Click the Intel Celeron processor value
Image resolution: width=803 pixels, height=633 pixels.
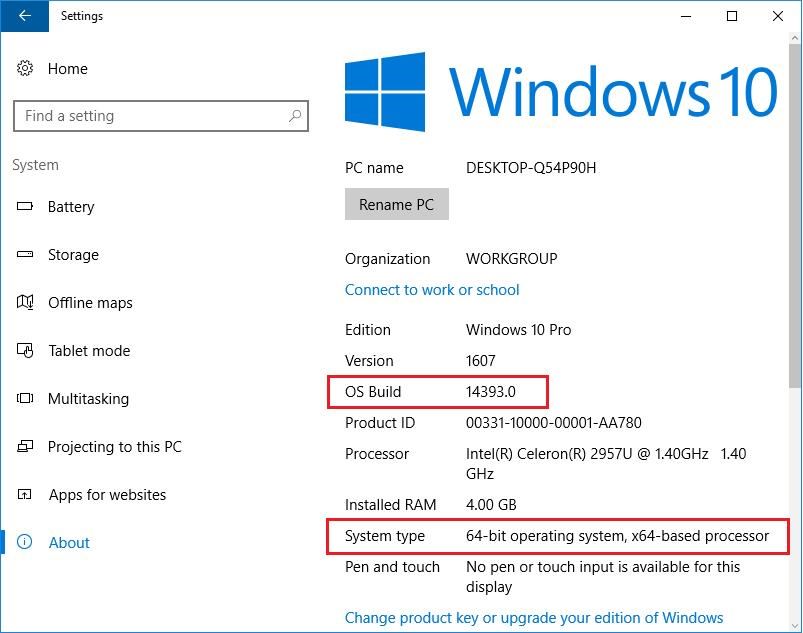[x=606, y=463]
